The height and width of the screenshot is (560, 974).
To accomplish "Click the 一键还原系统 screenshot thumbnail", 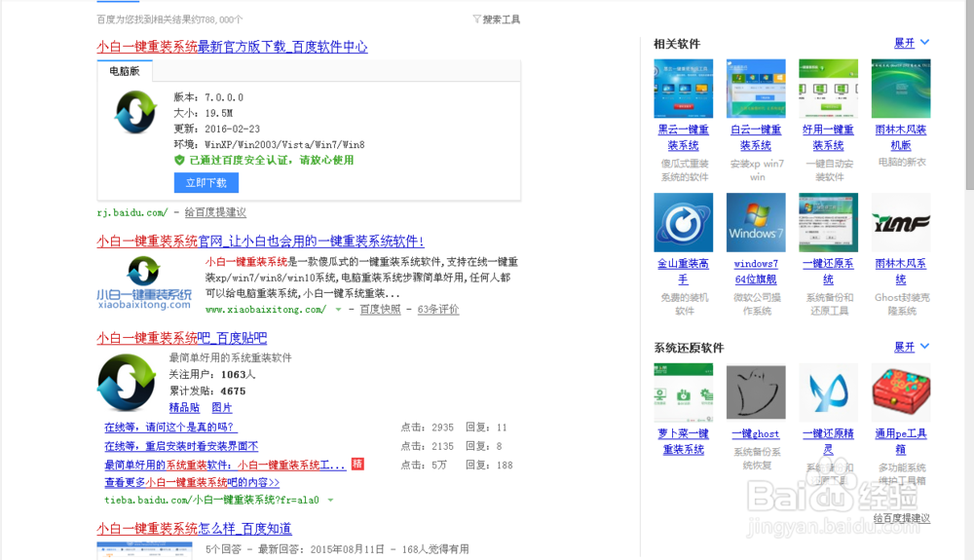I will (x=829, y=222).
